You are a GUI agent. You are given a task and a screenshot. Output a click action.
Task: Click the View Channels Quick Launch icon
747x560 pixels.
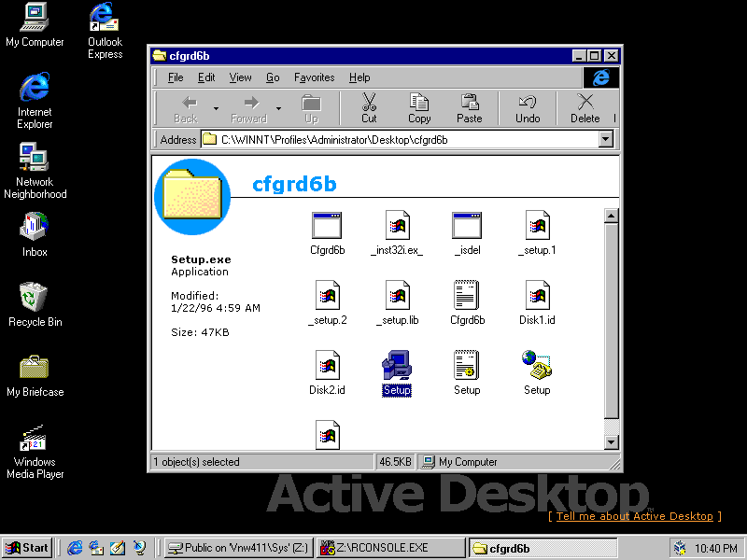click(139, 548)
